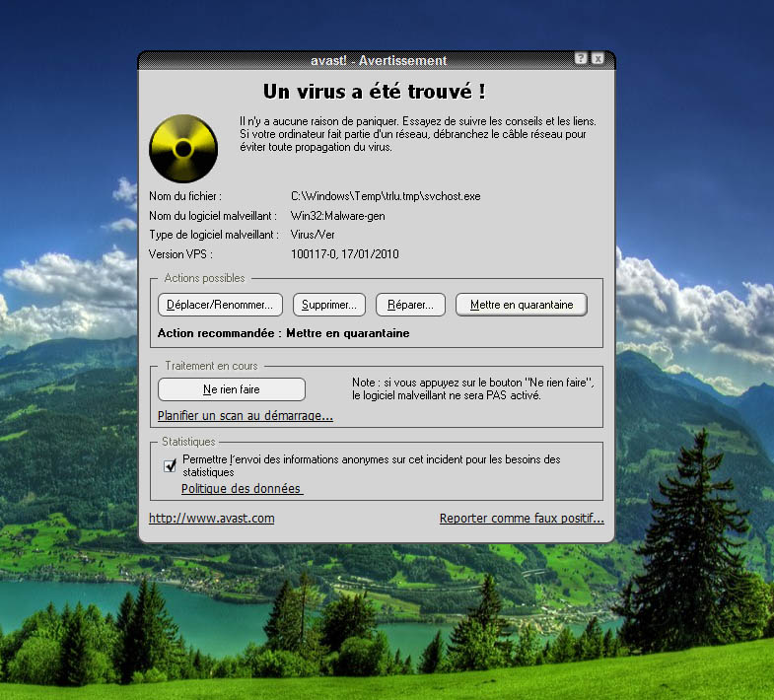
Task: Click Mettre en quarantaine button
Action: pyautogui.click(x=522, y=305)
